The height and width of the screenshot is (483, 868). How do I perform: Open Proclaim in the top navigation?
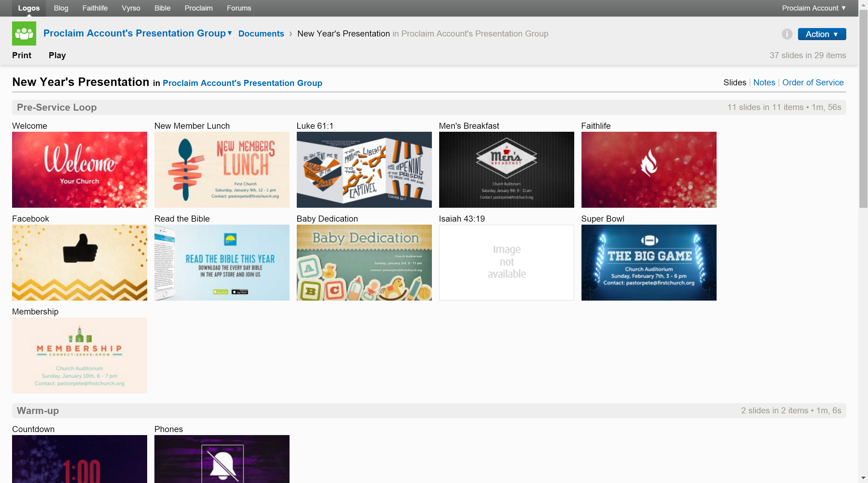198,8
